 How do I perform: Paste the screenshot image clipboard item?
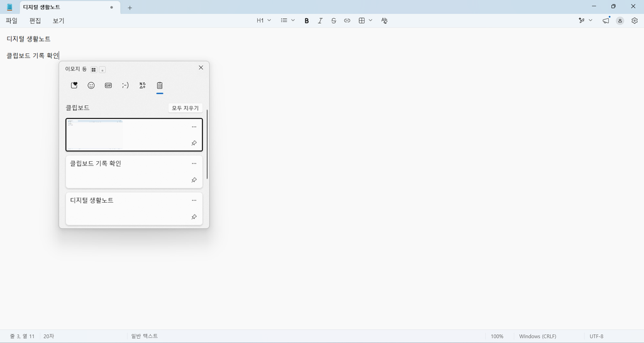pos(134,135)
